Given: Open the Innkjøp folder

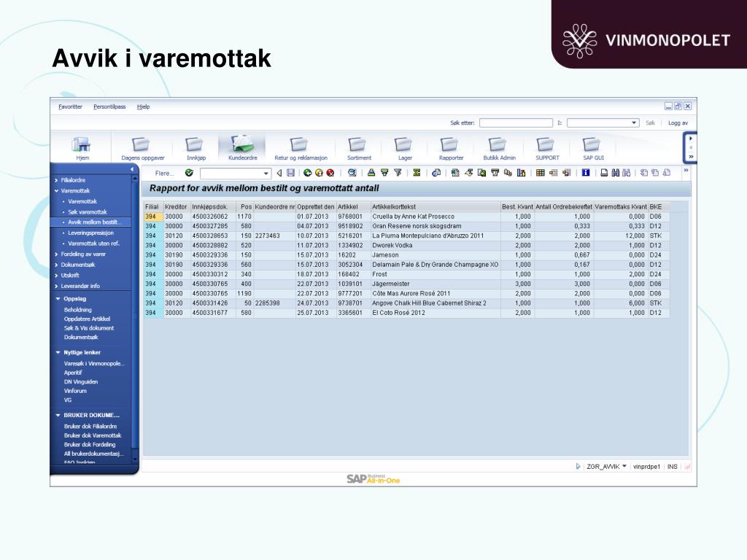Looking at the screenshot, I should (x=196, y=147).
